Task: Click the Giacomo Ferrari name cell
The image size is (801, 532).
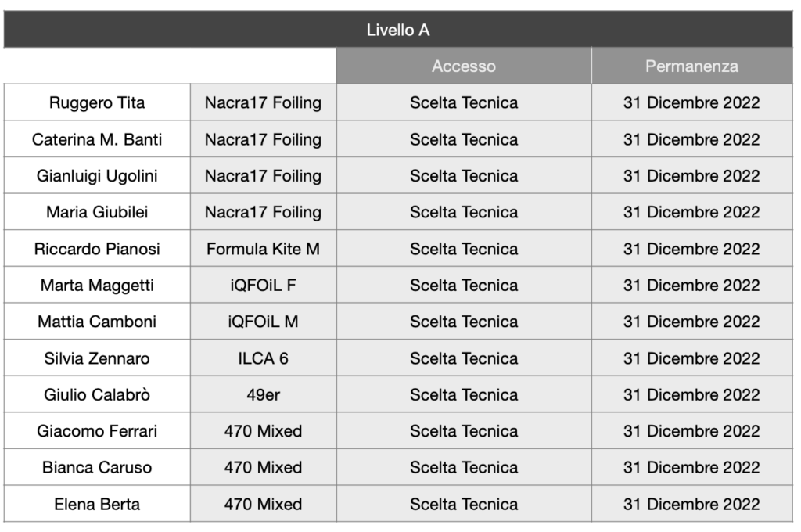Action: 97,431
